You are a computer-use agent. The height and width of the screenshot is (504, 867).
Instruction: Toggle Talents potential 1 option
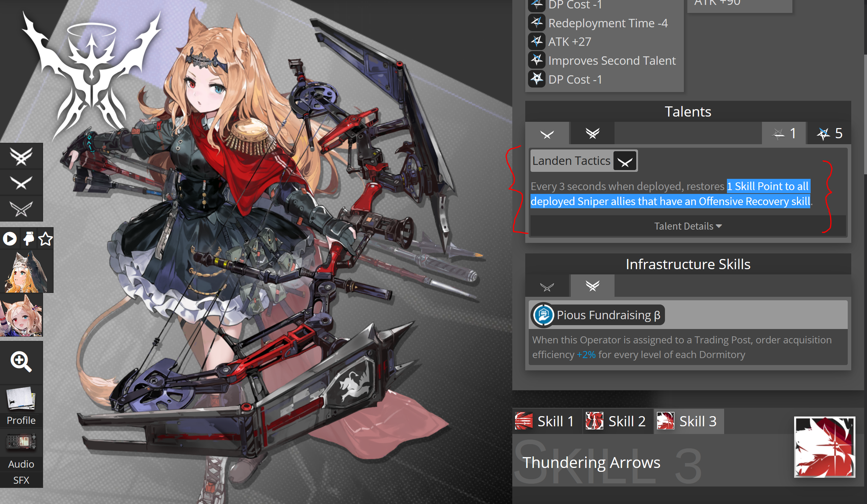pos(784,133)
